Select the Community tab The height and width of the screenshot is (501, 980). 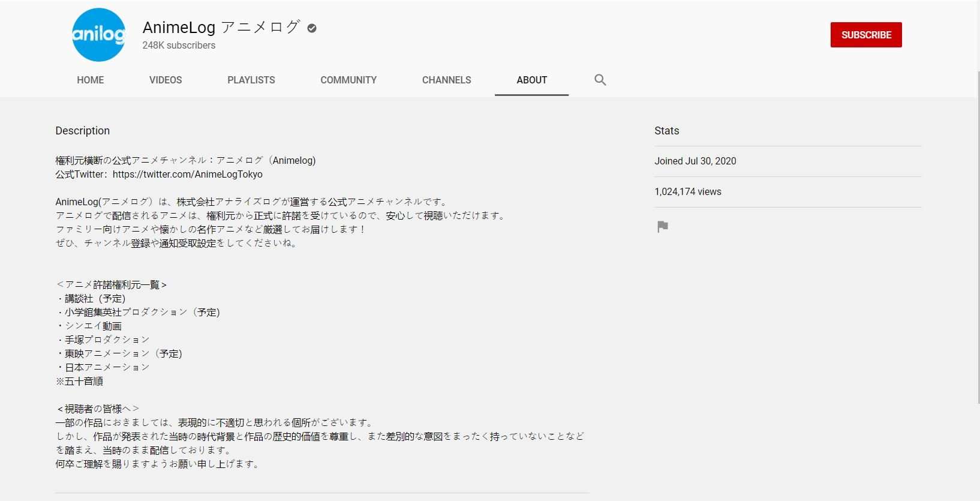pyautogui.click(x=348, y=80)
